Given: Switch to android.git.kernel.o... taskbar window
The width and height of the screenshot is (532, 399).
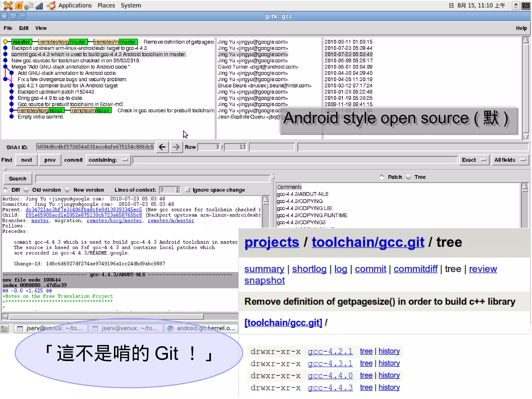Looking at the screenshot, I should pyautogui.click(x=201, y=328).
